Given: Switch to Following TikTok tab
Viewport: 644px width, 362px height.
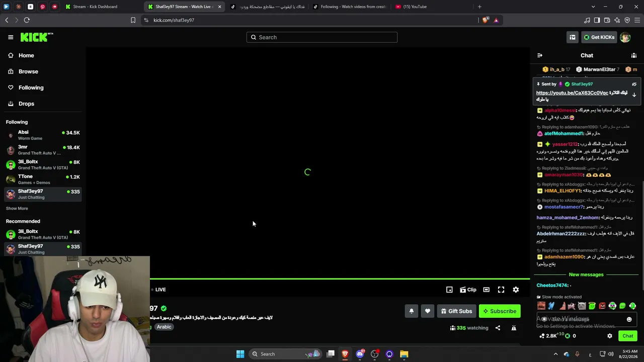Looking at the screenshot, I should point(349,7).
